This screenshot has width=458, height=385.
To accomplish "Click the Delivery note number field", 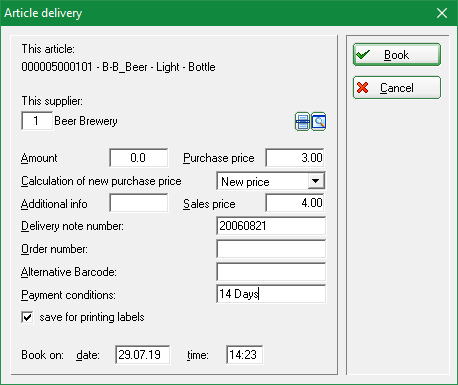I will pos(271,226).
